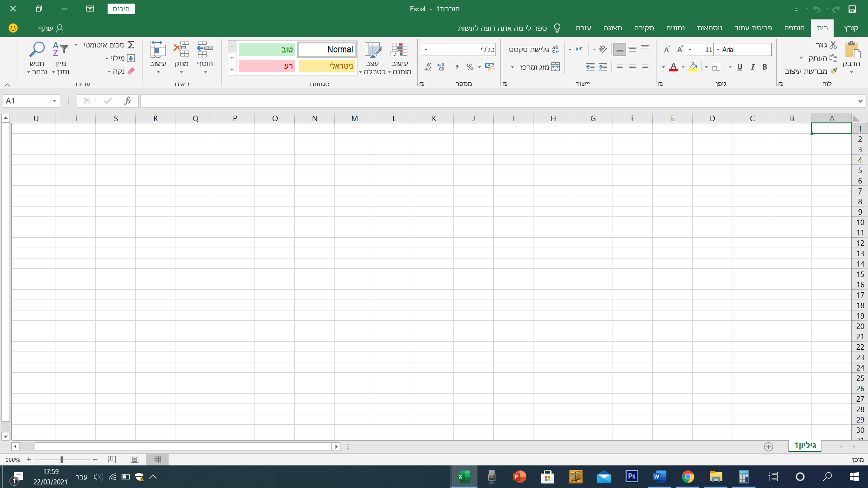The image size is (868, 488).
Task: Toggle Wrap Text option
Action: point(555,49)
